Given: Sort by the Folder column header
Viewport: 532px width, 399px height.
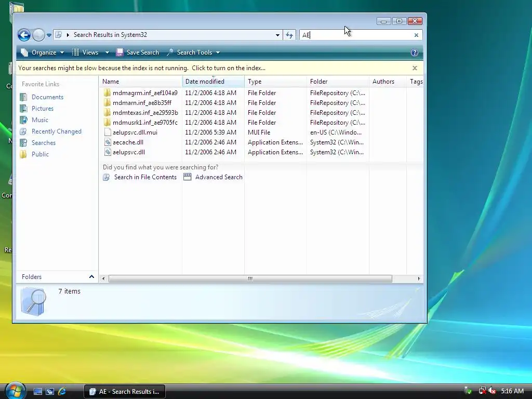Looking at the screenshot, I should tap(338, 82).
